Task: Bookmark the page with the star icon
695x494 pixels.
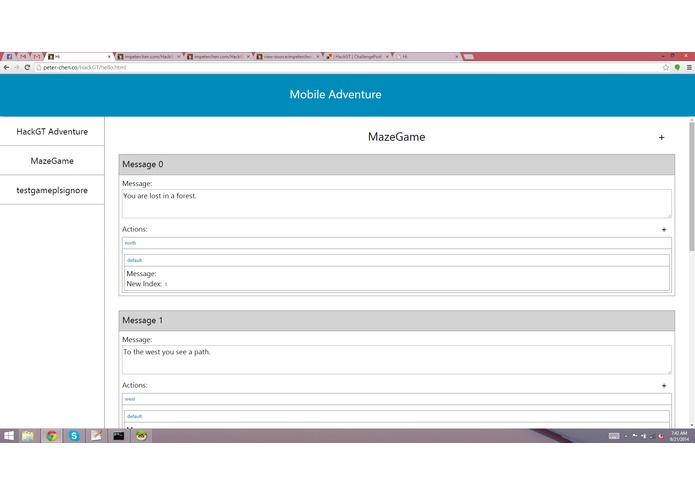Action: point(666,67)
